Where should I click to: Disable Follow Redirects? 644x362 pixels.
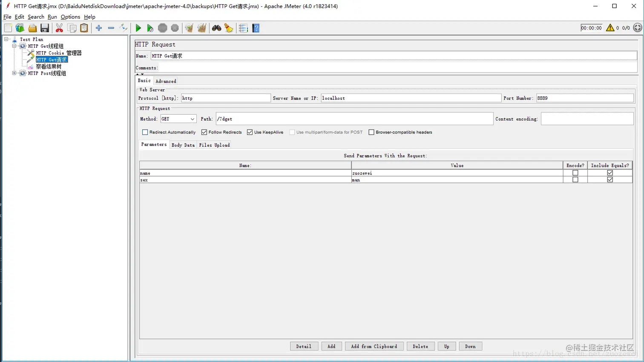[204, 132]
